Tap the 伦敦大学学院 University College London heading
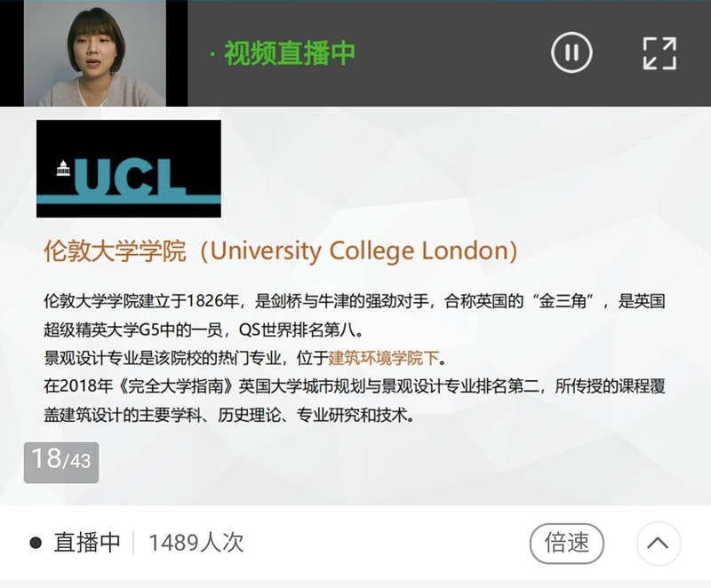The height and width of the screenshot is (588, 711). pyautogui.click(x=280, y=251)
